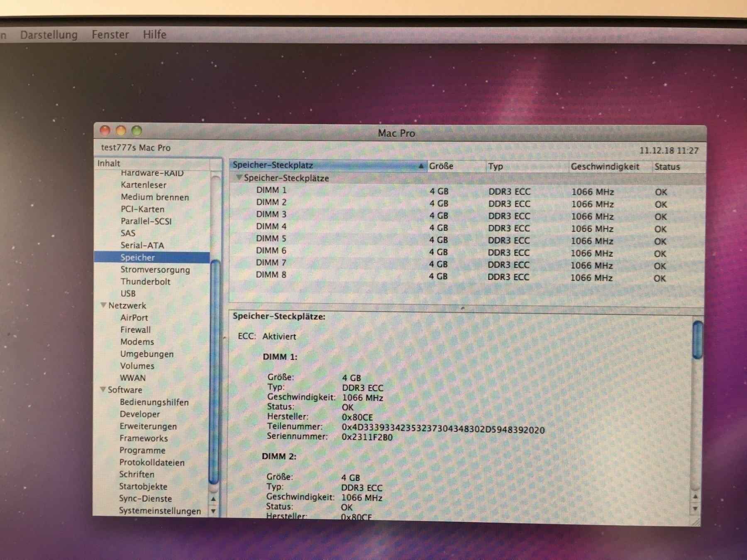Select Frameworks under Software

click(144, 438)
